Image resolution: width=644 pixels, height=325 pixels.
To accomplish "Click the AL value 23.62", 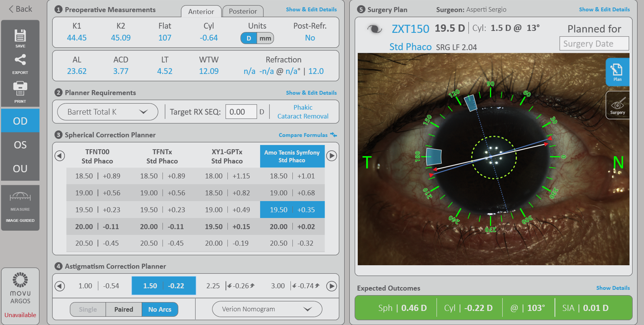I will [x=77, y=71].
